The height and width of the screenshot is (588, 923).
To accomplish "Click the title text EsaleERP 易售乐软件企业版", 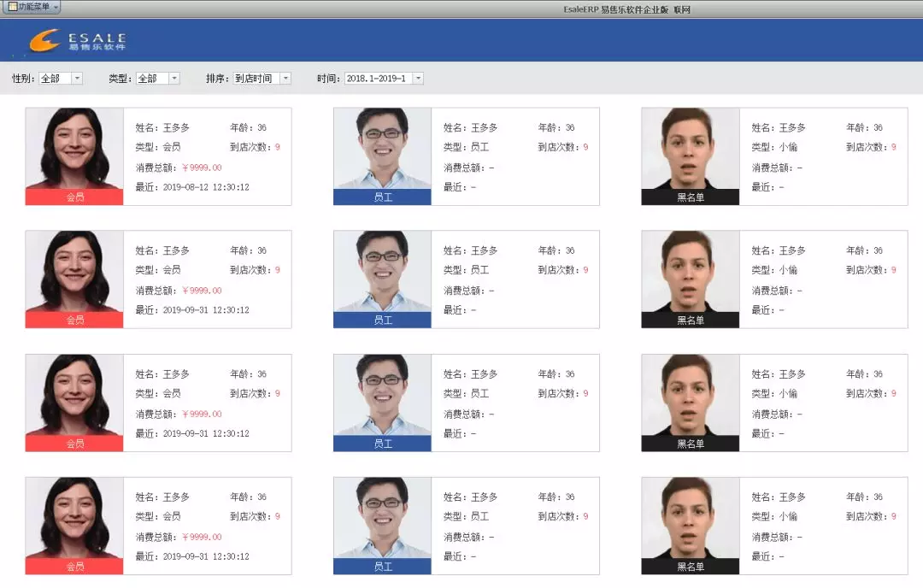I will tap(615, 9).
